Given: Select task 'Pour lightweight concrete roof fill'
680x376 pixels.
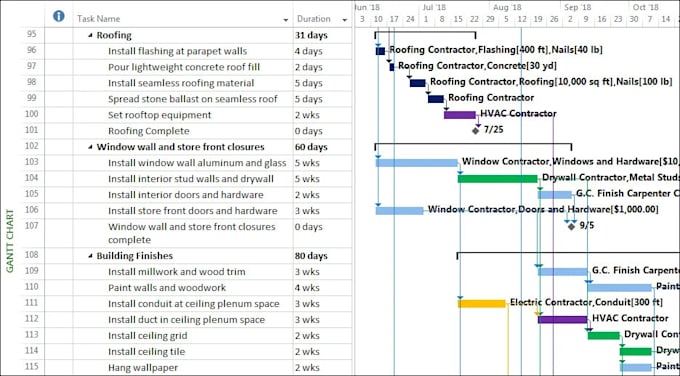Looking at the screenshot, I should 184,67.
